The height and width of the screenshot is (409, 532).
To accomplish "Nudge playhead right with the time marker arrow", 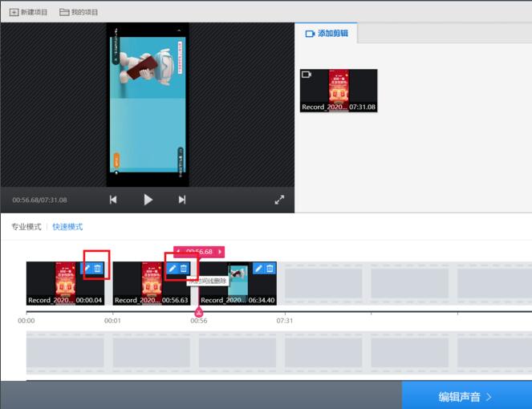I will (221, 252).
